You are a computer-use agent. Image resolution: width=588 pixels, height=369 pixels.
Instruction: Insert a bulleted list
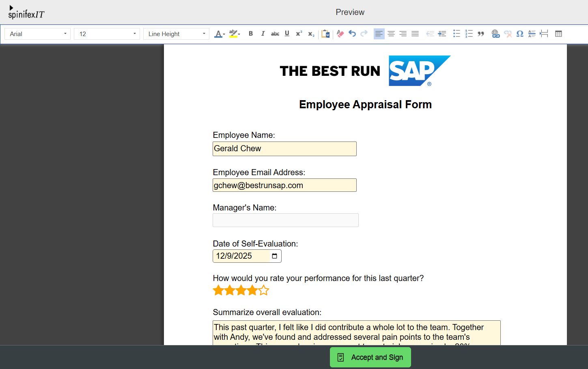(457, 34)
